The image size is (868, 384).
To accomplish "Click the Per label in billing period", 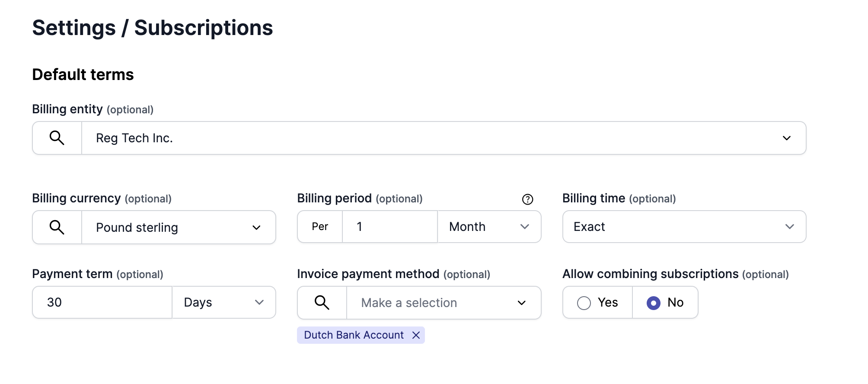I will (x=320, y=227).
